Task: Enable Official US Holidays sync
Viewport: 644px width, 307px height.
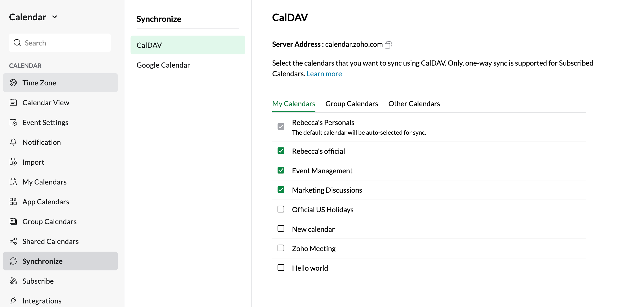Action: point(281,209)
